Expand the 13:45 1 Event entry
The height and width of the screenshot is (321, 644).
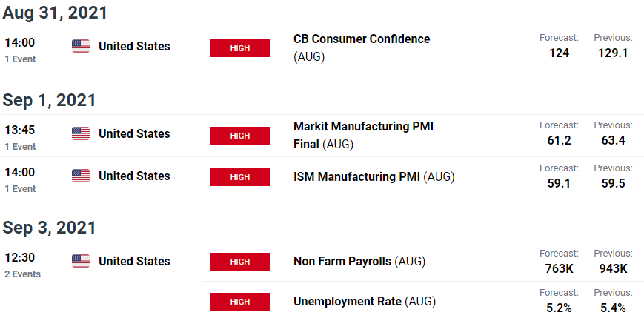coord(20,138)
